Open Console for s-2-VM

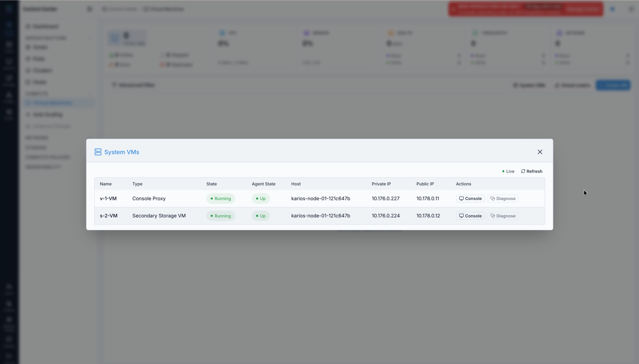point(470,216)
